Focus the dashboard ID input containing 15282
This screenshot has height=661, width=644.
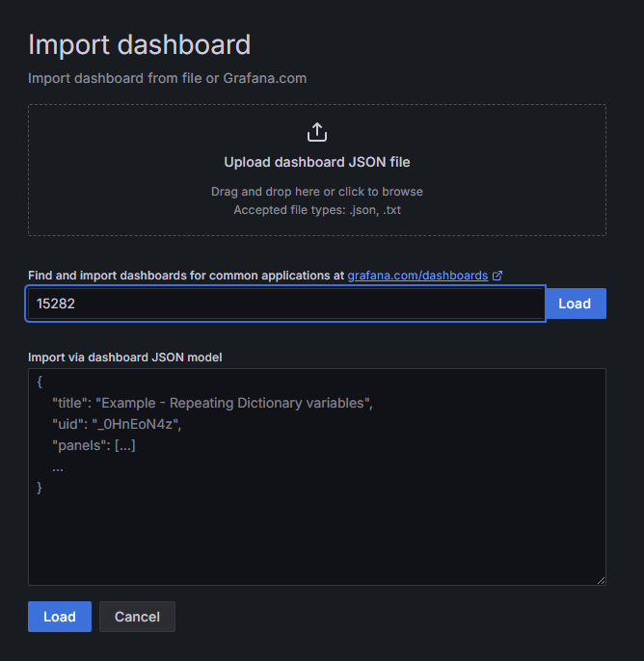coord(285,304)
